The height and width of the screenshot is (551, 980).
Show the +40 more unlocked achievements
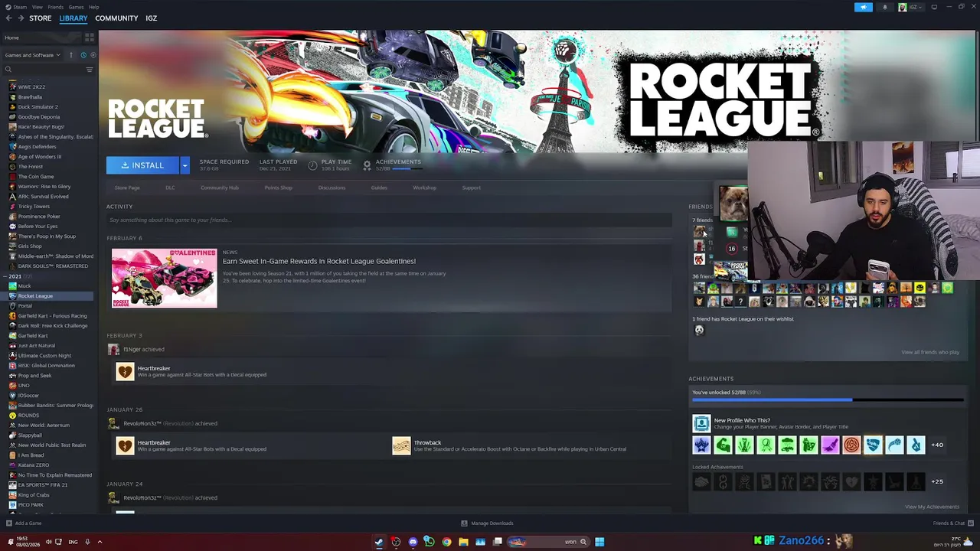pyautogui.click(x=937, y=445)
